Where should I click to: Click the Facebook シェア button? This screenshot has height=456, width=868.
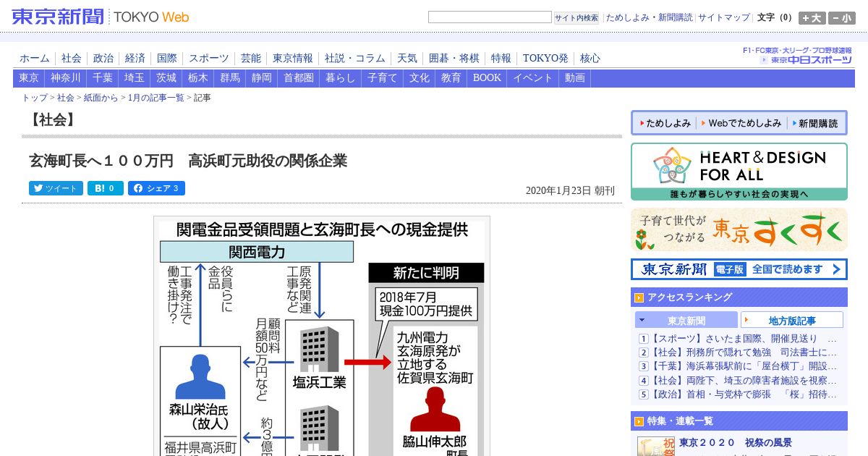pos(156,188)
